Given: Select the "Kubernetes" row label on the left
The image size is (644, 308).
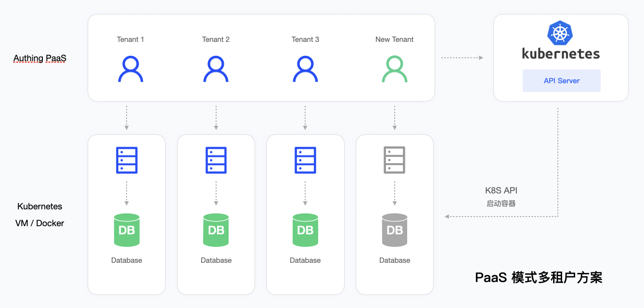Looking at the screenshot, I should [x=40, y=206].
